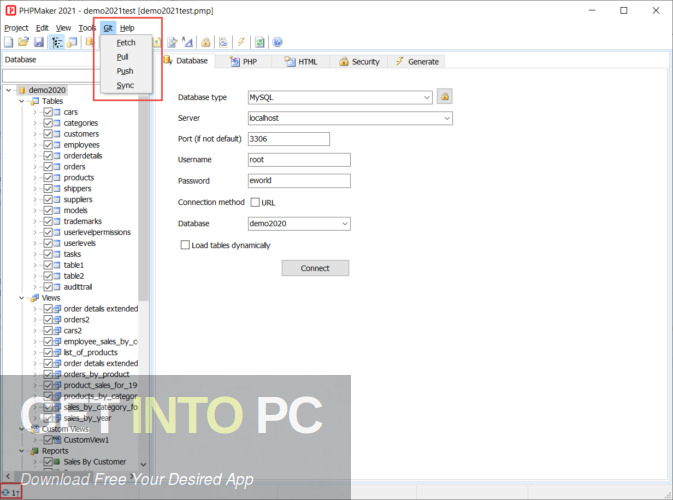Choose Fetch from the Git menu
673x500 pixels.
[126, 42]
